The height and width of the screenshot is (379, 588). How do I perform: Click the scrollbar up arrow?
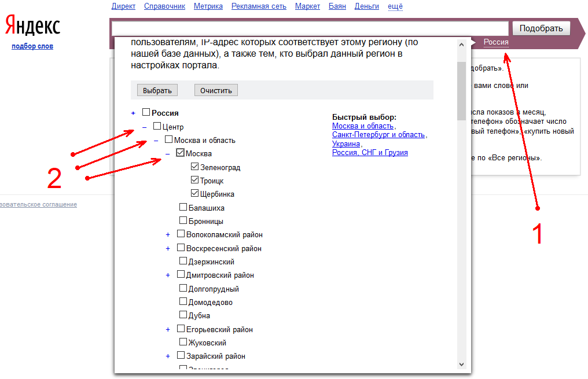tap(461, 45)
